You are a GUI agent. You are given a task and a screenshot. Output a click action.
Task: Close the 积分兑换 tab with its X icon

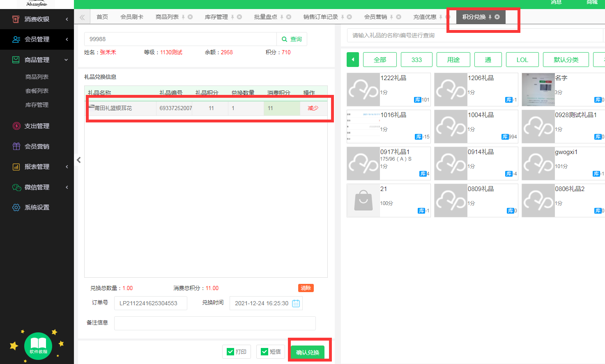click(x=497, y=17)
